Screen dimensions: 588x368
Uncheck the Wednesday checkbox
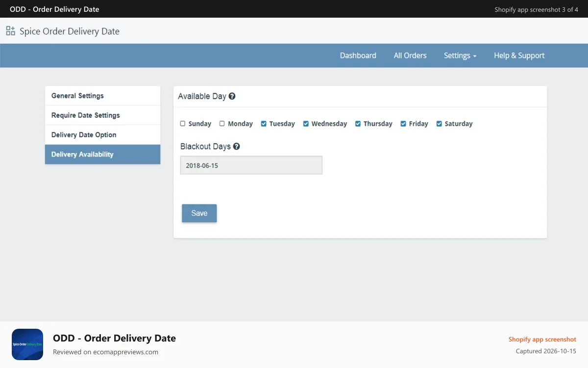click(x=306, y=124)
